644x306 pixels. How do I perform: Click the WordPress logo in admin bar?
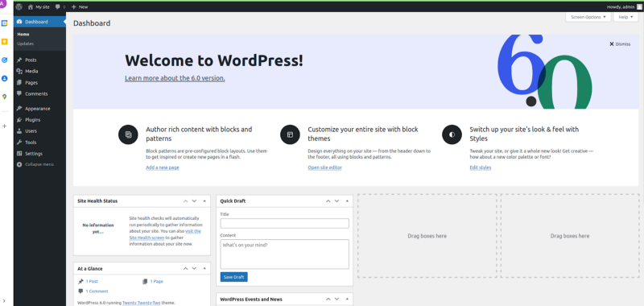point(19,7)
